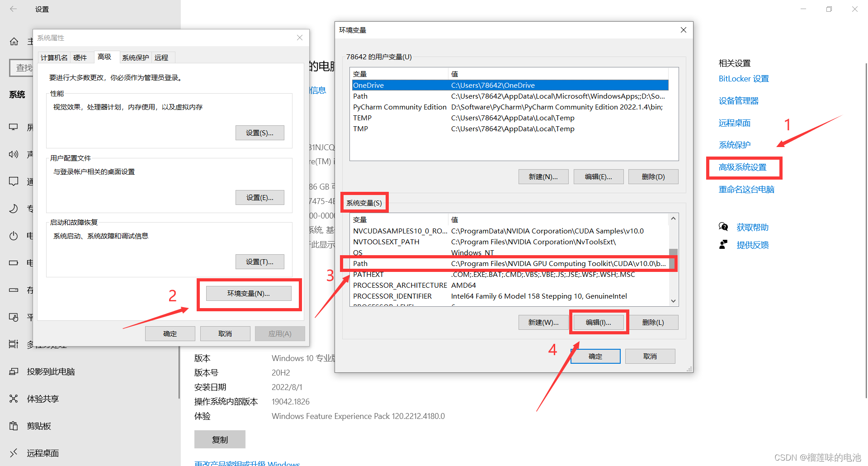
Task: Select OneDrive user variable row
Action: [510, 85]
